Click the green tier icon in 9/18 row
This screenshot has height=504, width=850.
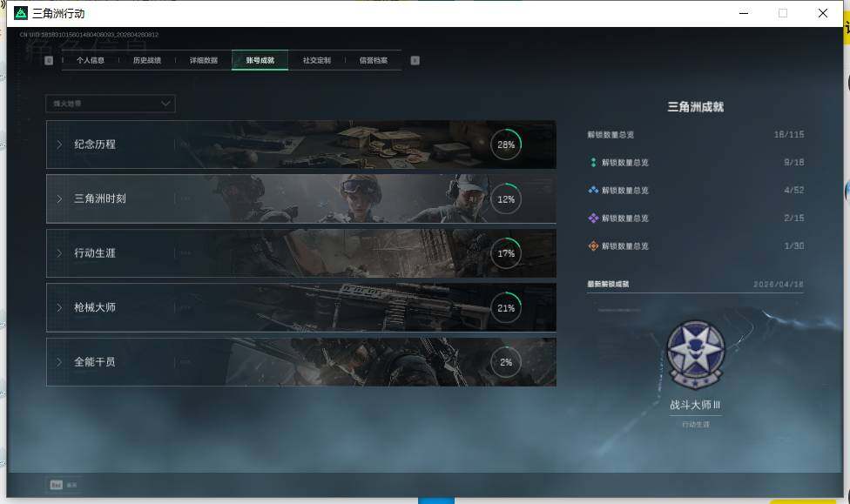(x=593, y=162)
